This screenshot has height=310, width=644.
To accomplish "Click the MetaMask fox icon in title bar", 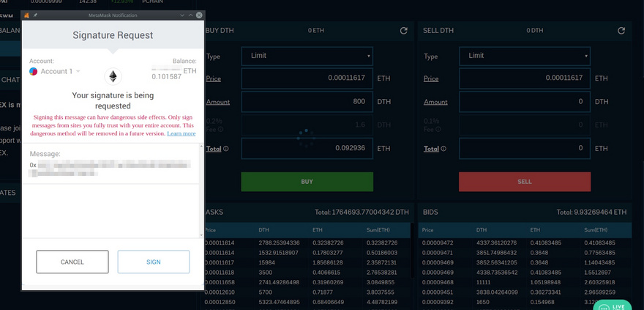I will click(26, 15).
